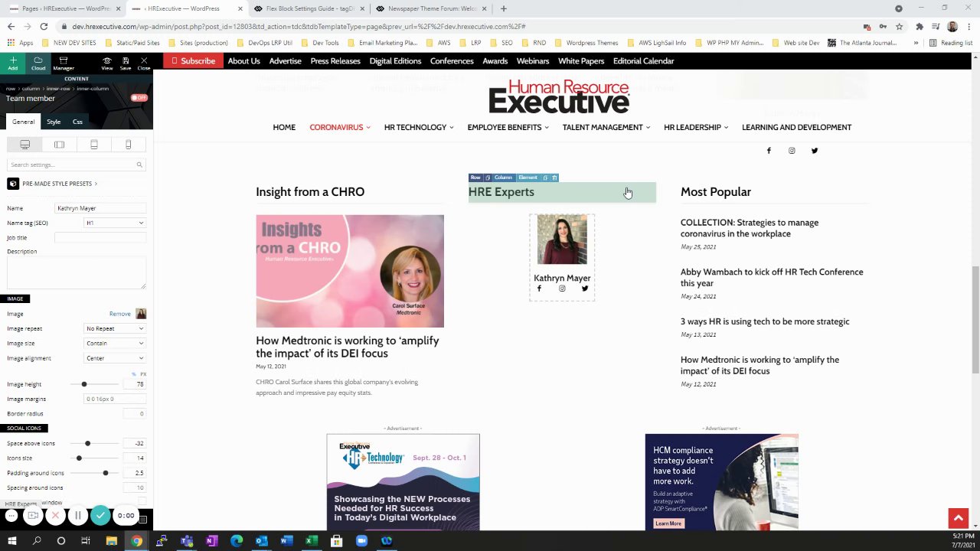Image resolution: width=980 pixels, height=551 pixels.
Task: Click the Facebook icon under Kathryn Mayer
Action: pos(539,289)
